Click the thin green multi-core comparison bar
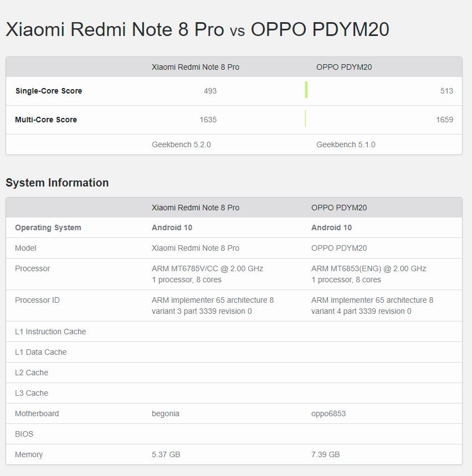This screenshot has width=472, height=476. tap(305, 119)
